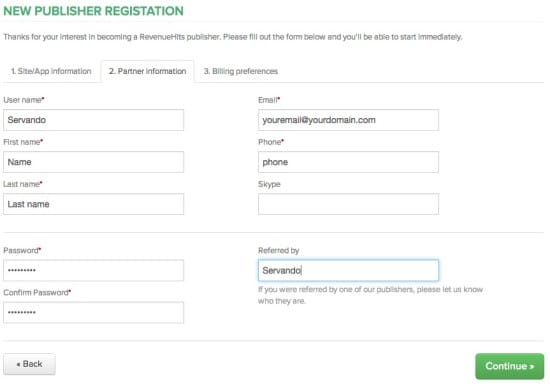Click the Phone number field
Image resolution: width=550 pixels, height=391 pixels.
(348, 162)
